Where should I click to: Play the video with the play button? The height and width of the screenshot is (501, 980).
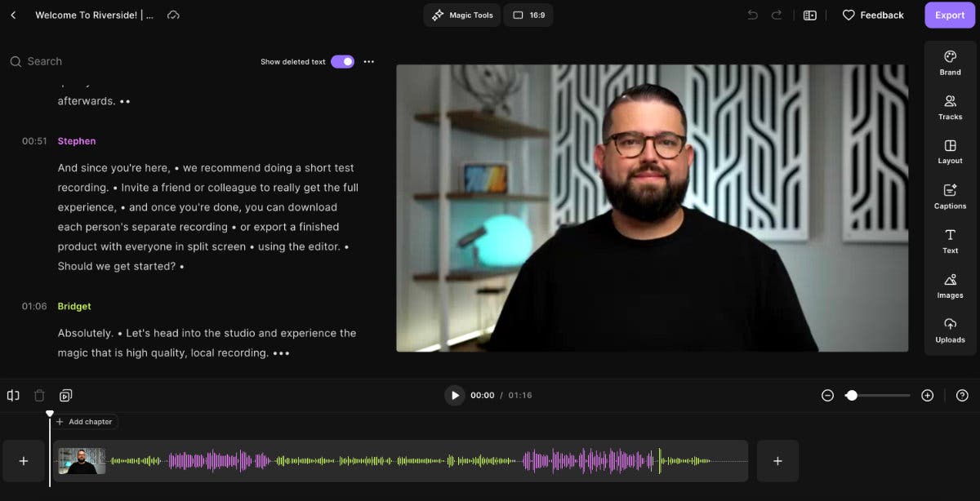tap(455, 395)
